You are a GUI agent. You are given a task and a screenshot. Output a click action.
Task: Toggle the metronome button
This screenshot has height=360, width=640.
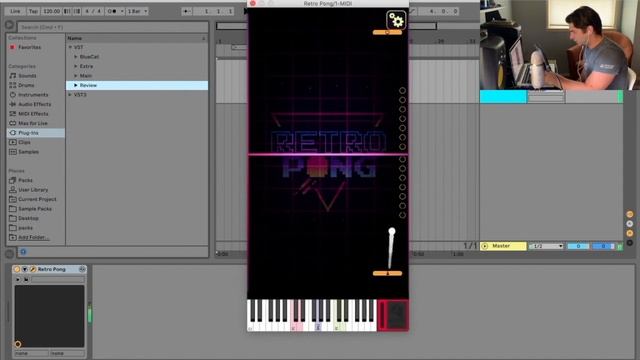pos(111,11)
